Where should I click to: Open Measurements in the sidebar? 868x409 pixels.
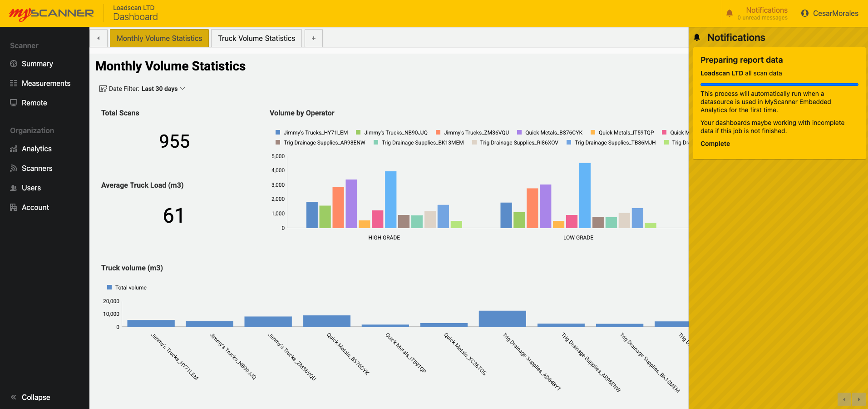46,83
